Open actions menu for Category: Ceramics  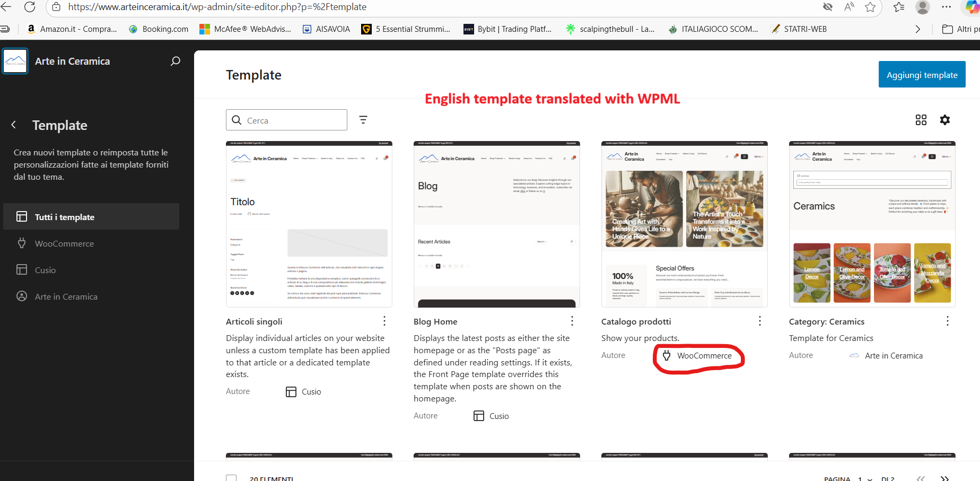pyautogui.click(x=948, y=321)
